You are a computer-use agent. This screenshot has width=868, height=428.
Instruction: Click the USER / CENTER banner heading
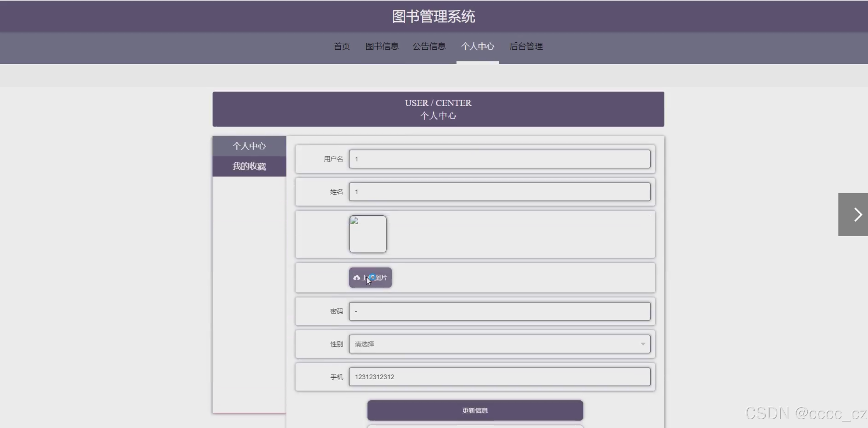[438, 103]
